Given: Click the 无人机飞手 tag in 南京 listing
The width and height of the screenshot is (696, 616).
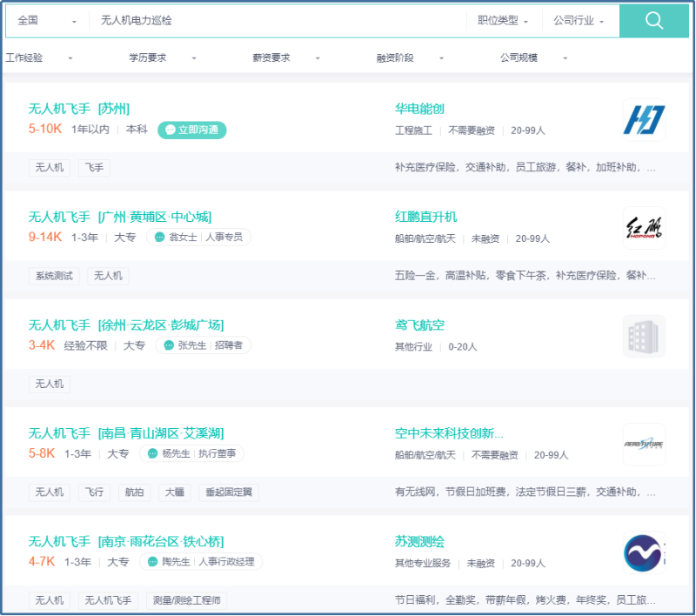Looking at the screenshot, I should coord(108,600).
